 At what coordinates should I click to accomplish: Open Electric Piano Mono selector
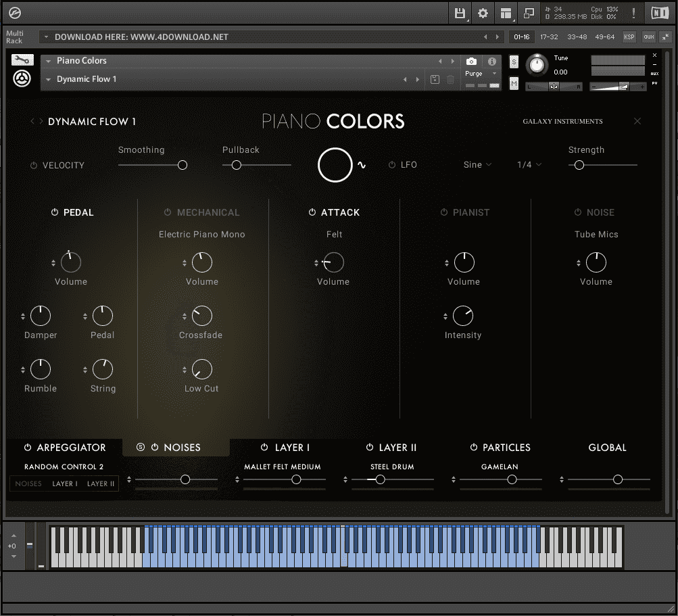202,235
